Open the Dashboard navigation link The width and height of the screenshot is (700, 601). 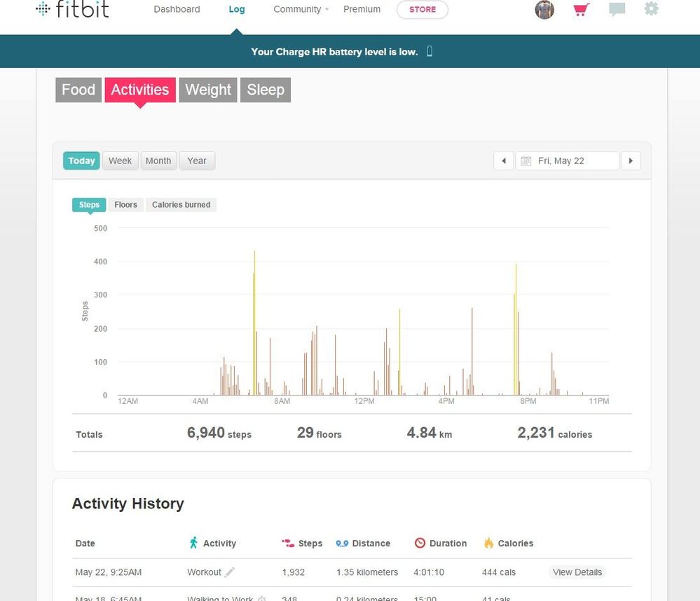pos(177,10)
